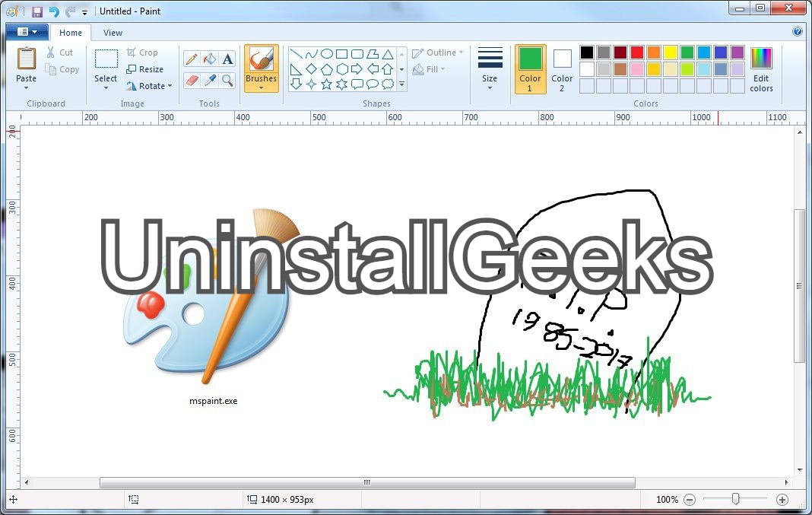812x515 pixels.
Task: Switch to the View tab
Action: pos(113,33)
